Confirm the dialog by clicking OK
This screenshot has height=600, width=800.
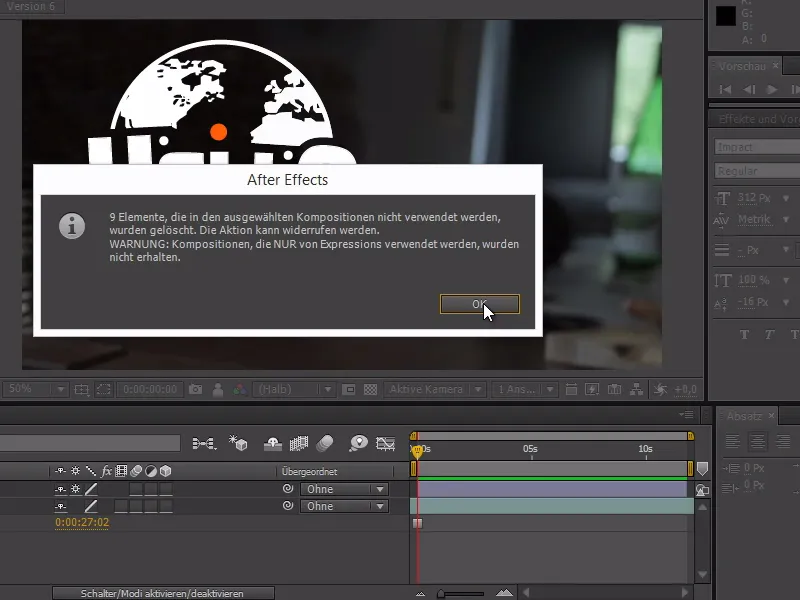(x=479, y=304)
